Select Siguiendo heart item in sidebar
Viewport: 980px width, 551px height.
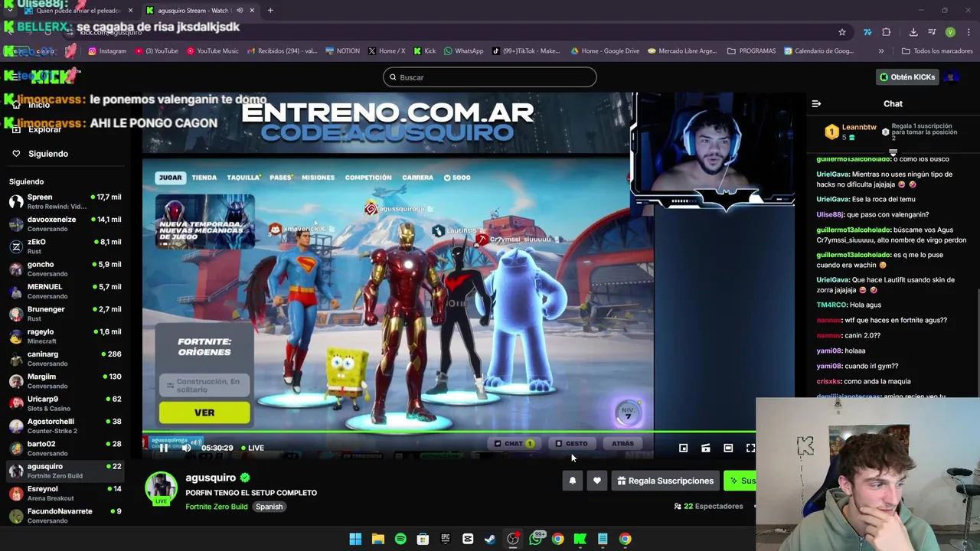coord(40,154)
